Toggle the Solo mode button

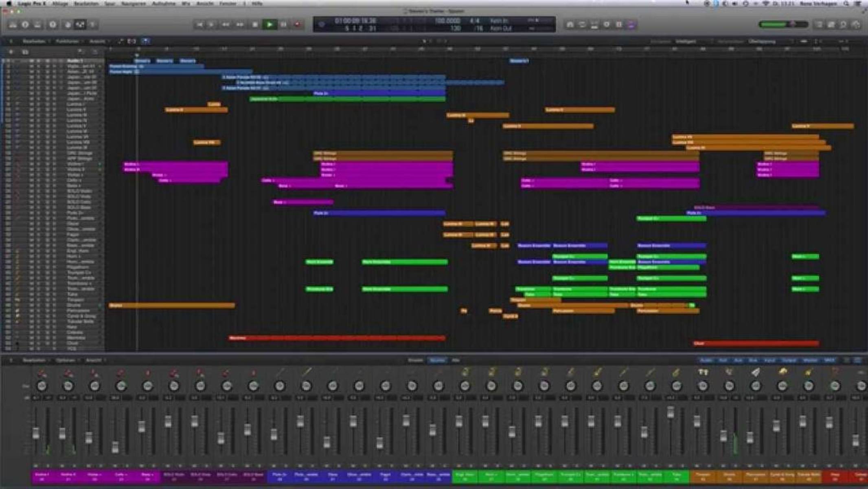click(x=607, y=25)
